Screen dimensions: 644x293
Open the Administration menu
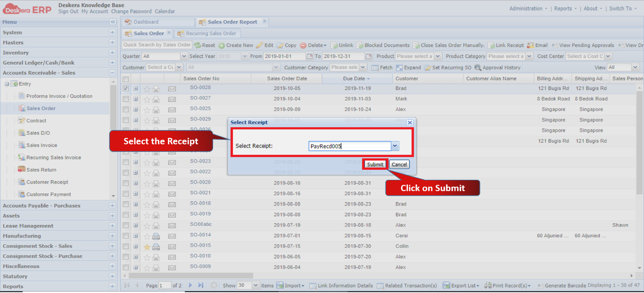click(528, 8)
